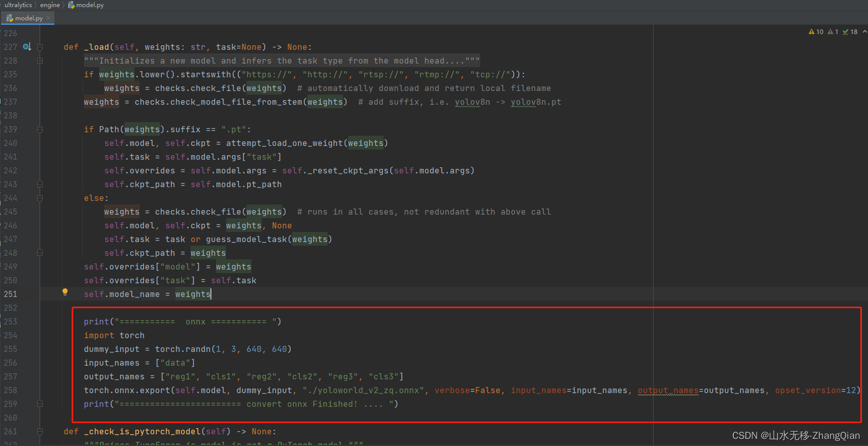Viewport: 868px width, 446px height.
Task: Click line number 251 in the gutter
Action: [11, 294]
